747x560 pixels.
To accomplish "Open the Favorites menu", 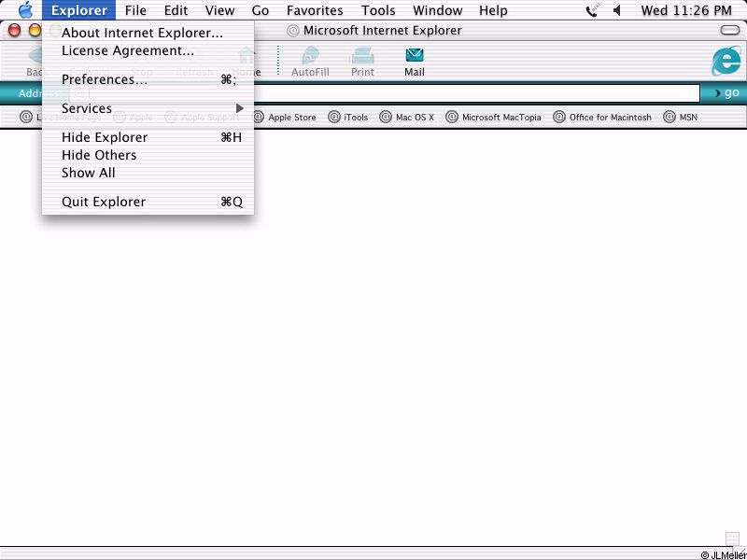I will coord(315,10).
